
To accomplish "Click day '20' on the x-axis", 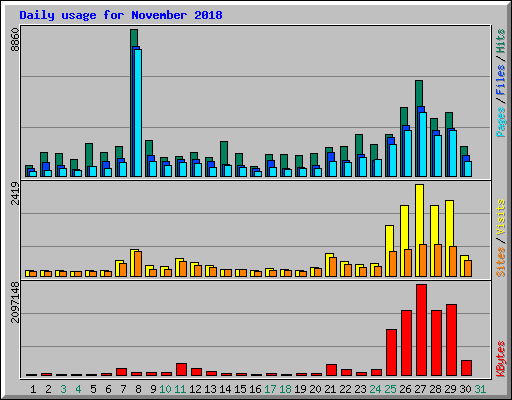I will point(315,389).
